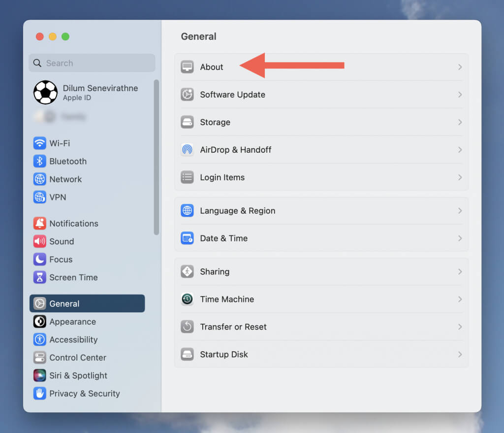Click the VPN sidebar icon

[39, 197]
